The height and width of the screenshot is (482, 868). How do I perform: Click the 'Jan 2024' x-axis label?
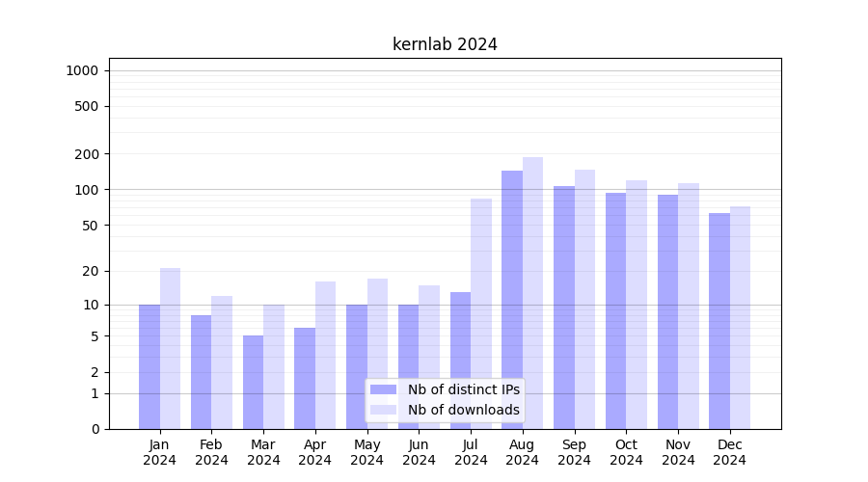pos(160,452)
